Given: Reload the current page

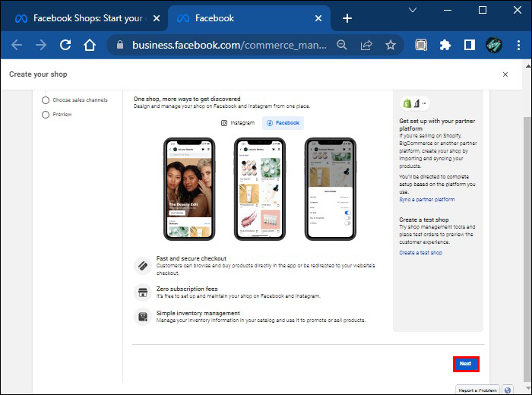Looking at the screenshot, I should coord(65,45).
